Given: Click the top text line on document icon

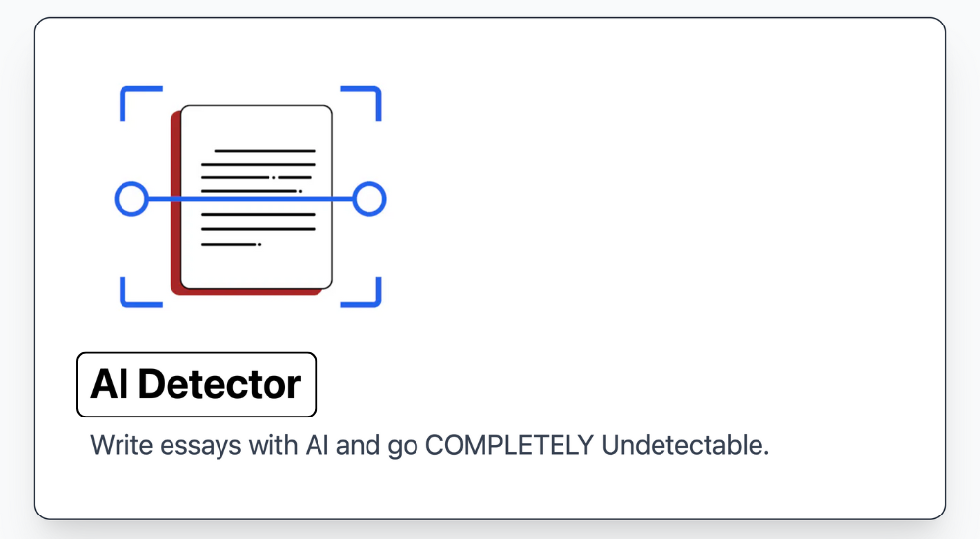Looking at the screenshot, I should 265,151.
